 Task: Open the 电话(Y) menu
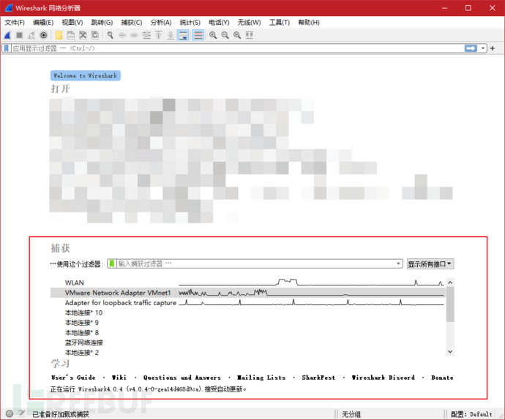pos(219,23)
